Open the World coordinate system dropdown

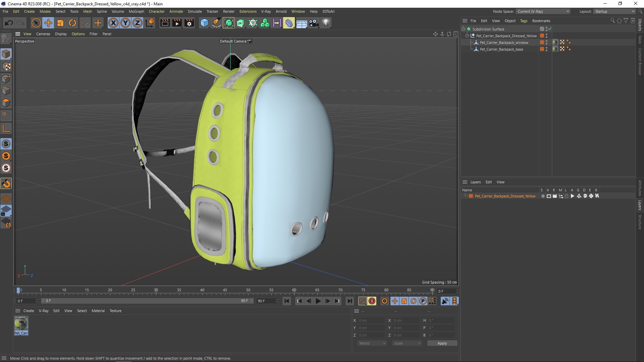(x=372, y=343)
